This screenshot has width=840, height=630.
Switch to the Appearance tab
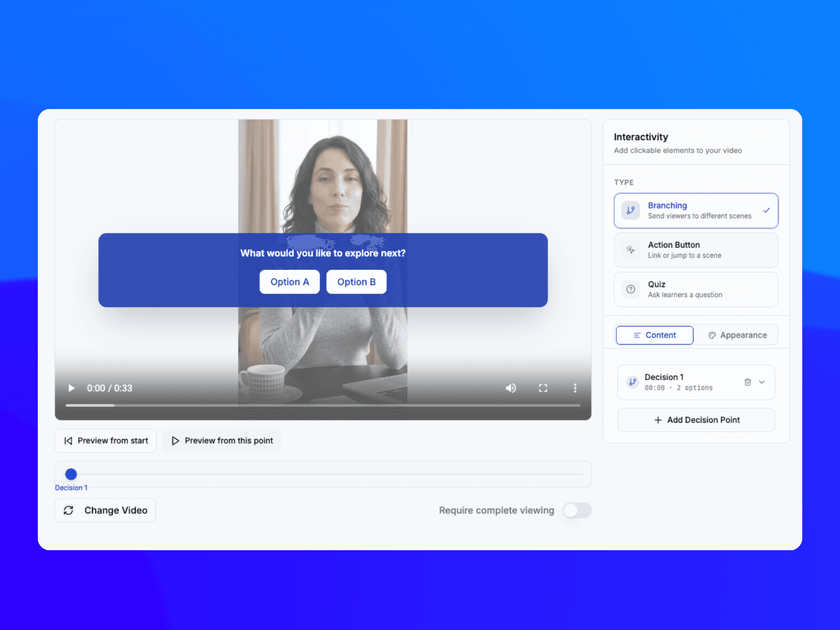click(737, 335)
